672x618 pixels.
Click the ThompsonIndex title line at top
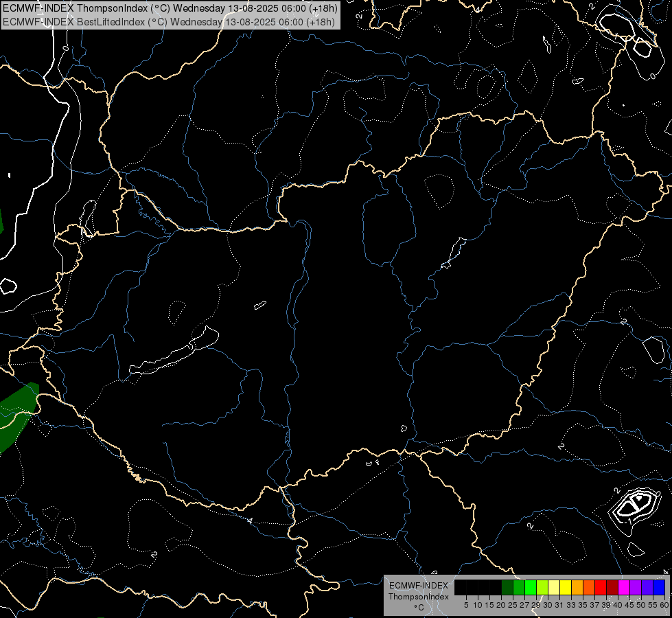[x=170, y=8]
